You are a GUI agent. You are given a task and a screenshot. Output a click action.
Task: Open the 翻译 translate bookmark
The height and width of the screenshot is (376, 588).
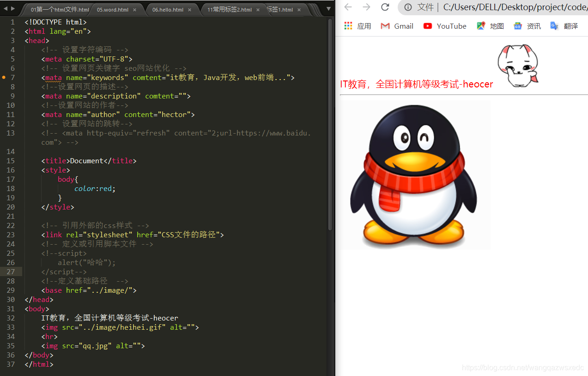coord(564,26)
